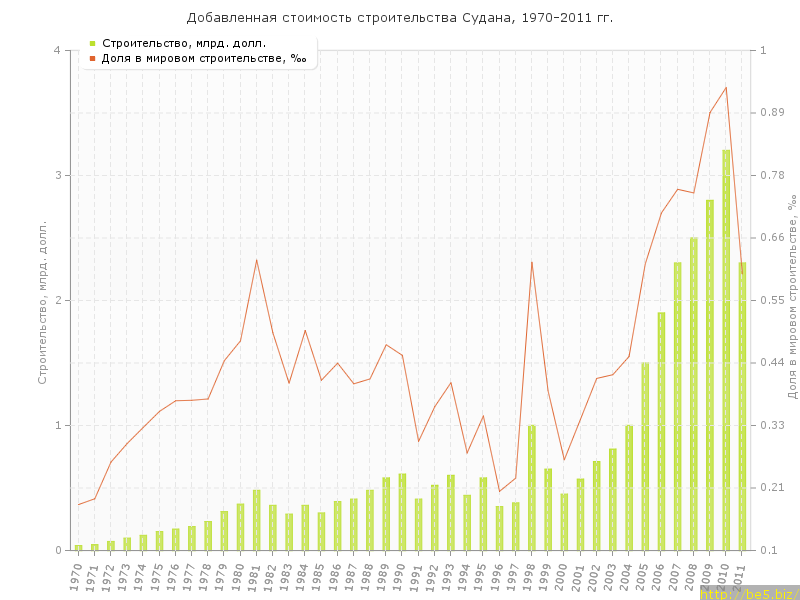
Task: Click the left axis title Строительство, млрд. долл.
Action: (x=42, y=300)
